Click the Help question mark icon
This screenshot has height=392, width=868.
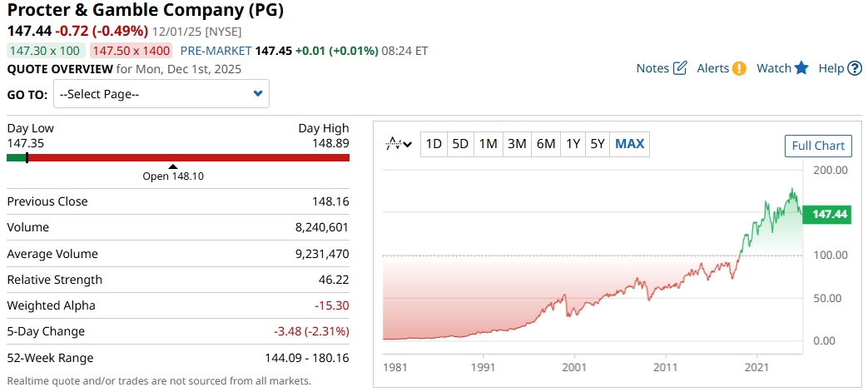855,68
